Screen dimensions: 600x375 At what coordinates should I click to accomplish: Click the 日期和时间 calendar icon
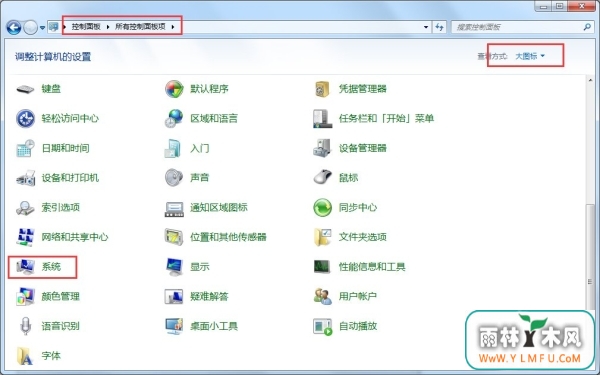25,148
